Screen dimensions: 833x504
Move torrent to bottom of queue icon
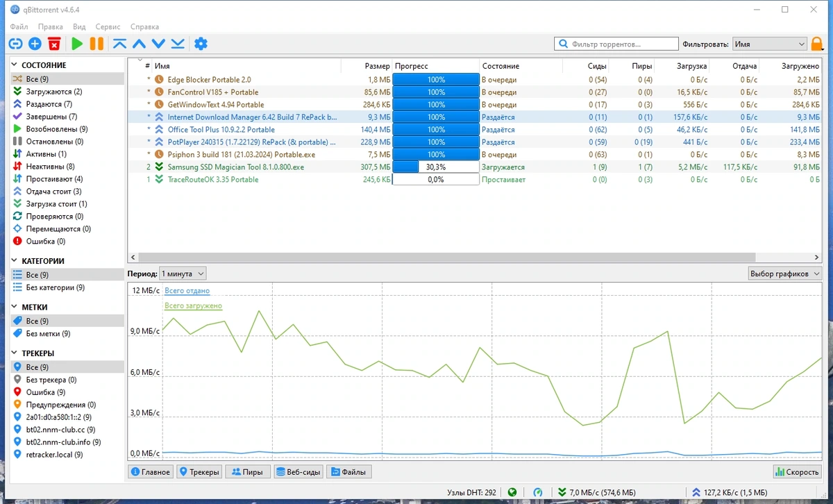[178, 44]
